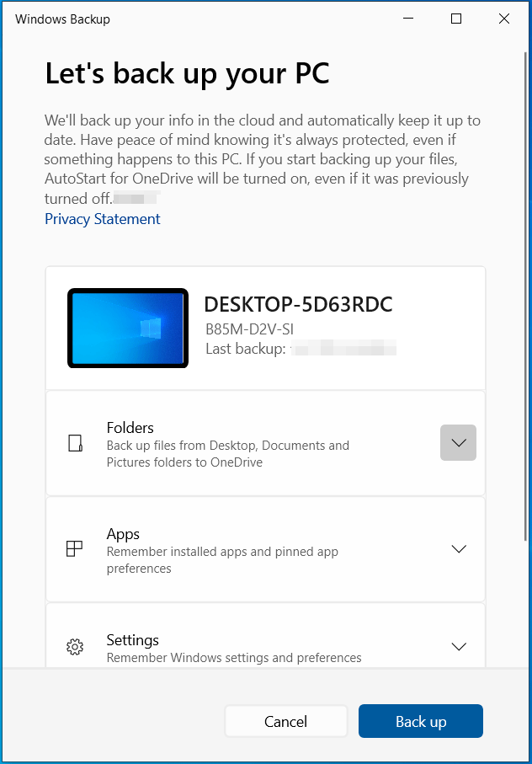Click 'Back up files from Desktop' description

228,454
